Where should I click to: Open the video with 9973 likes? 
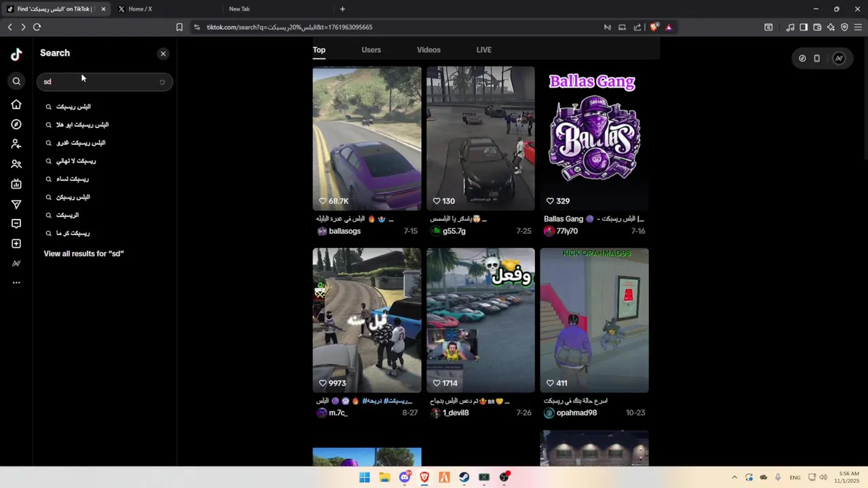click(367, 320)
